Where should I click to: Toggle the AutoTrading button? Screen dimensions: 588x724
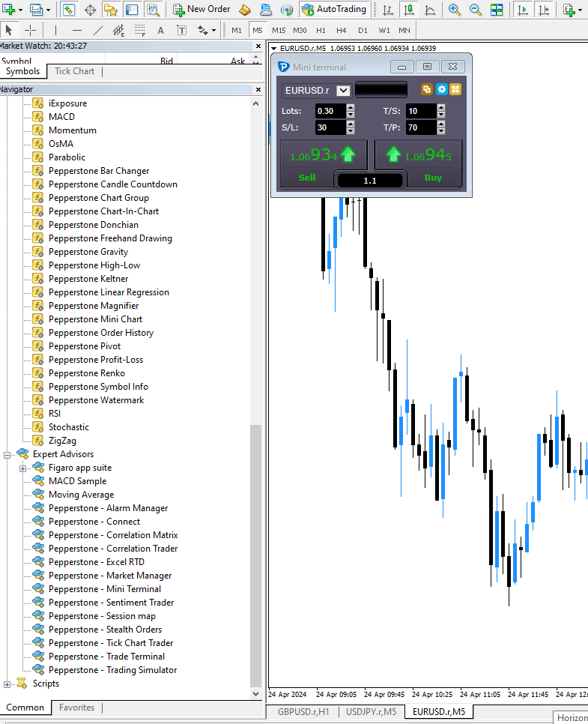tap(333, 9)
